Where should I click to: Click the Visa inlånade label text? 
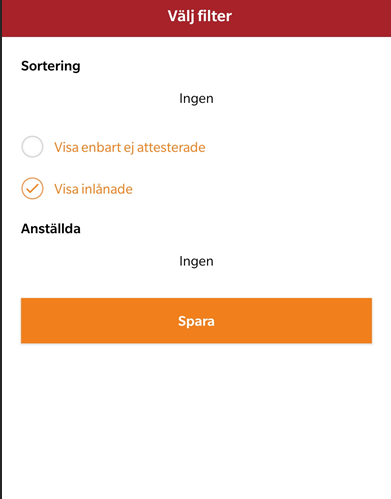click(x=93, y=189)
